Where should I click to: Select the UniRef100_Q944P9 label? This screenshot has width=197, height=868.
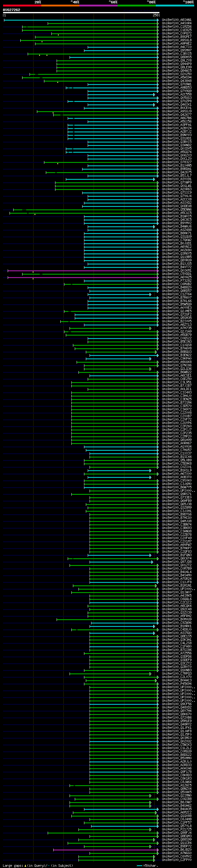click(x=177, y=64)
